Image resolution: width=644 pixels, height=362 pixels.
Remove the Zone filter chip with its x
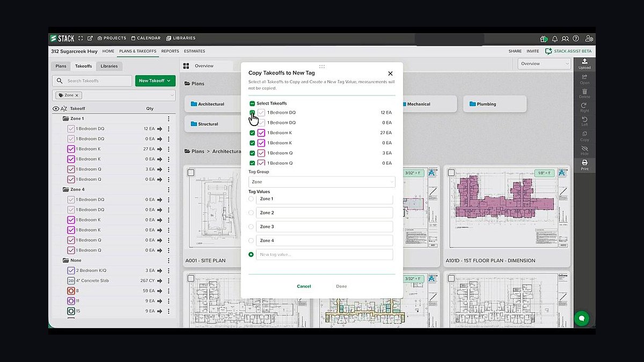[77, 95]
